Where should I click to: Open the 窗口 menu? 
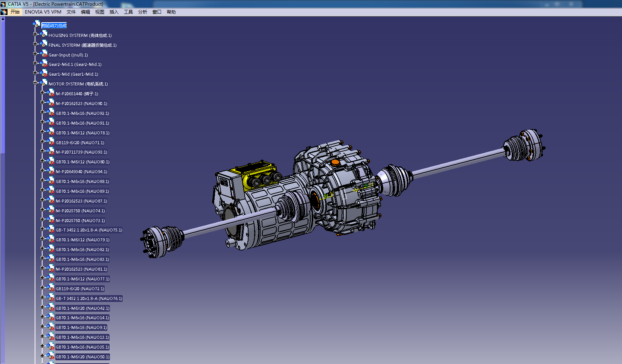tap(157, 12)
